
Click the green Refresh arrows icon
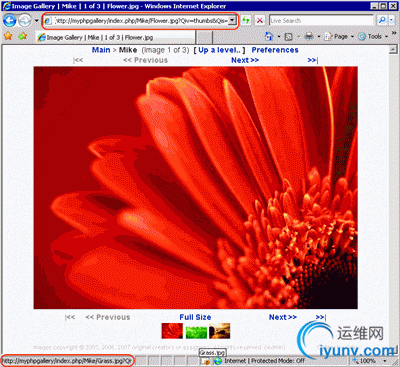(x=246, y=21)
